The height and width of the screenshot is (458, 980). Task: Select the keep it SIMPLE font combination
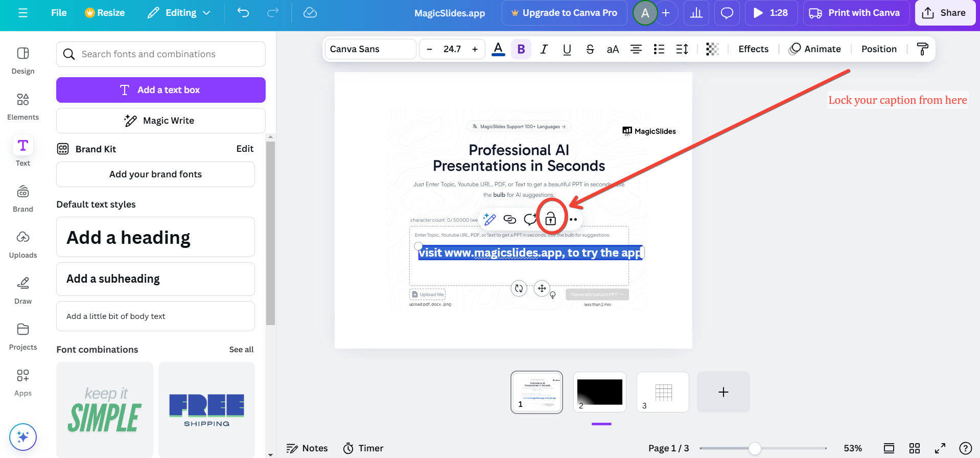tap(105, 410)
